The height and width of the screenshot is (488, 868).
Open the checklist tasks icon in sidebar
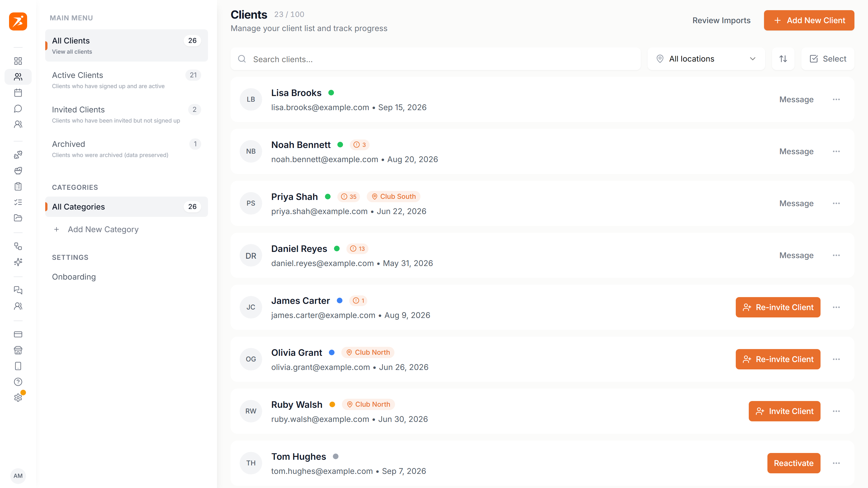(18, 202)
